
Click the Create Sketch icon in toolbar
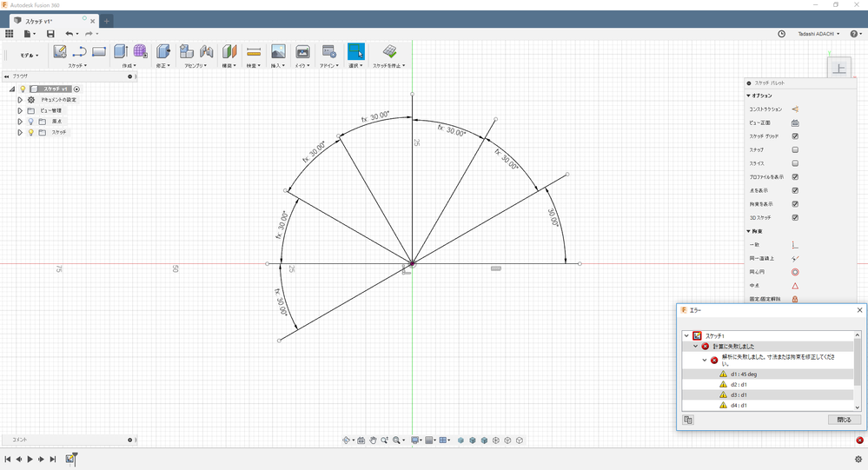click(x=60, y=51)
